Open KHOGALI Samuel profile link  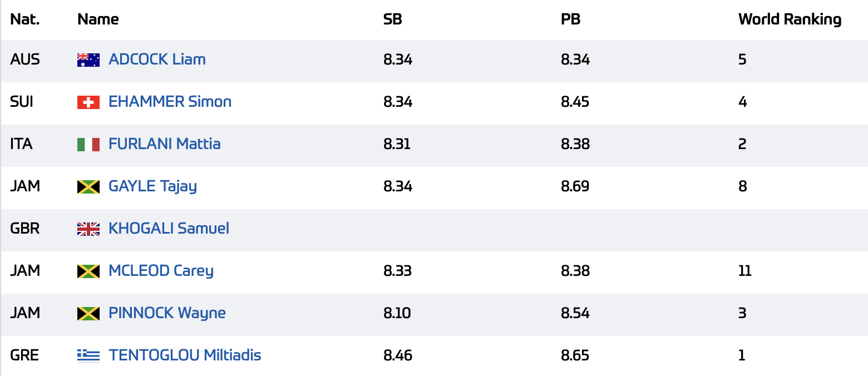click(x=169, y=229)
